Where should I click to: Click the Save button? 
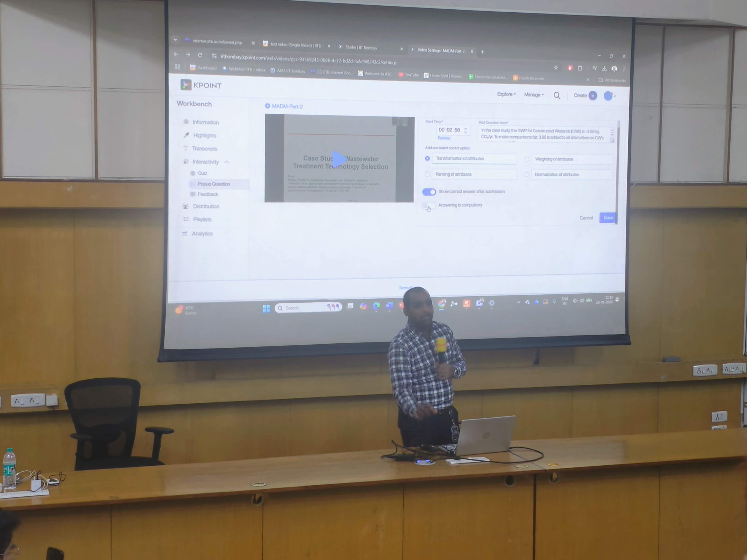coord(608,218)
